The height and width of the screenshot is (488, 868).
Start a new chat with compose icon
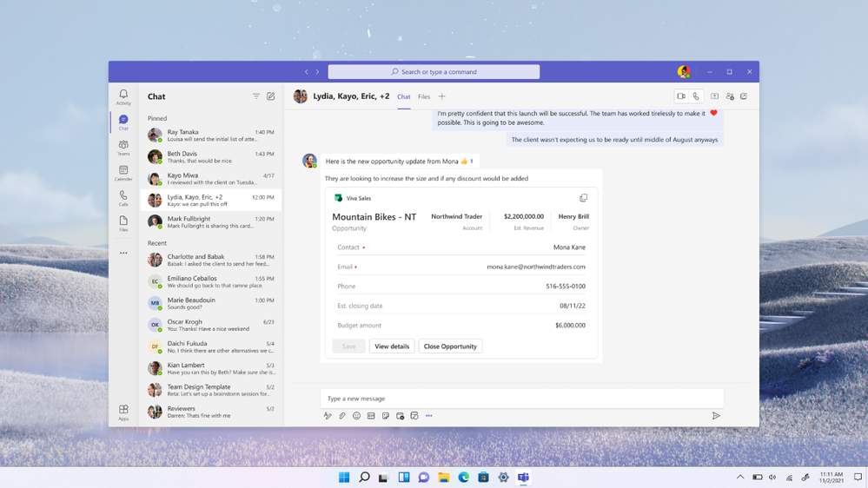[x=271, y=96]
